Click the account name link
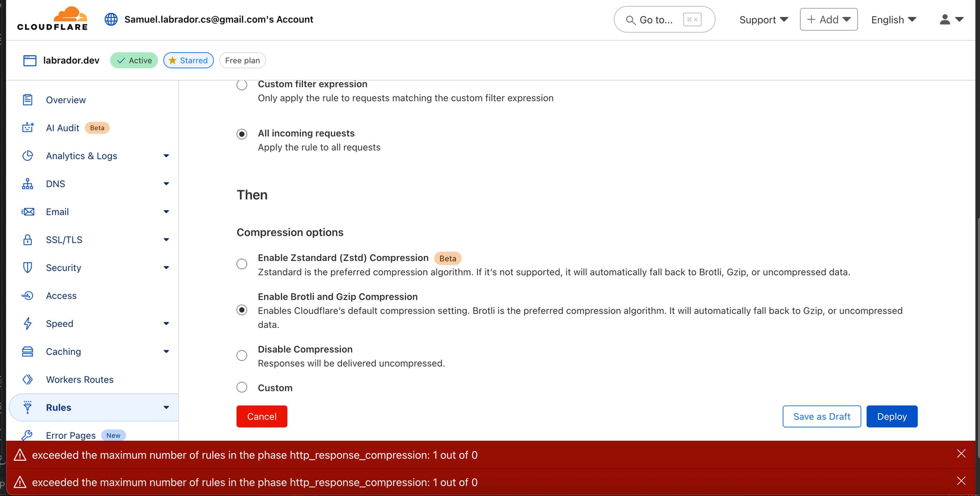 [x=218, y=19]
